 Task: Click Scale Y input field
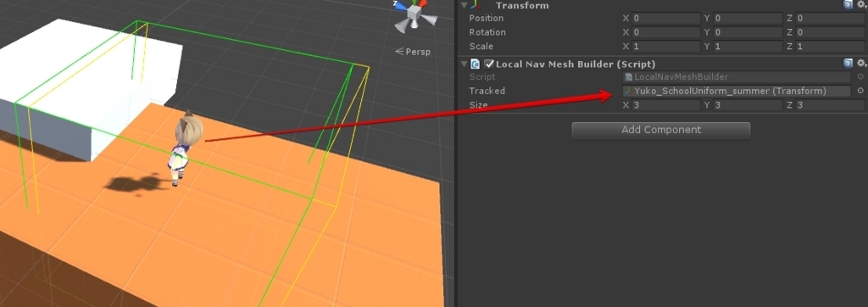tap(748, 47)
